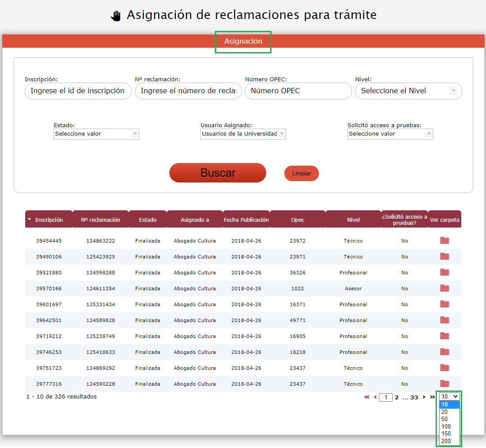
Task: Open folder icon in row 39777316
Action: click(444, 383)
